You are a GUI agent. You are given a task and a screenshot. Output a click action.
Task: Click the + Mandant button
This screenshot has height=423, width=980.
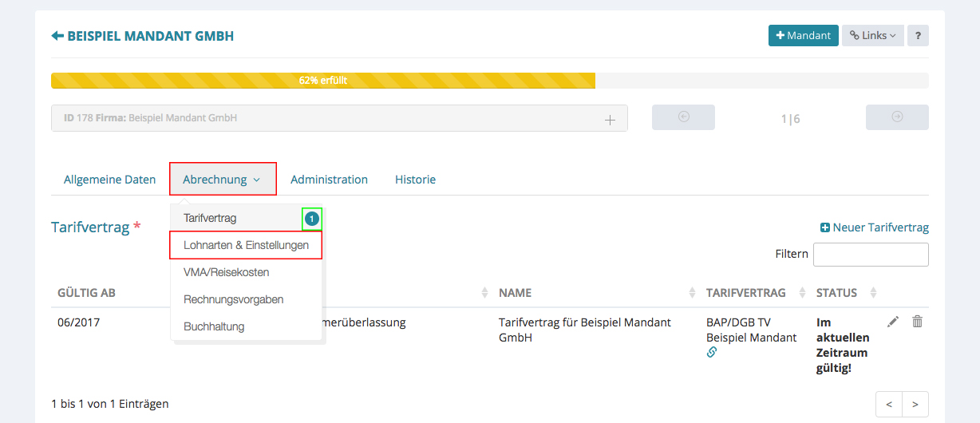pos(803,36)
